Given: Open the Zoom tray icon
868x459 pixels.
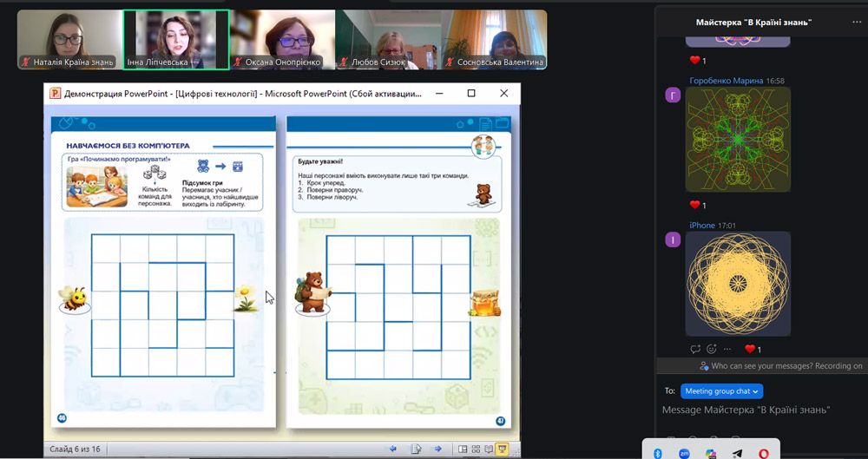Looking at the screenshot, I should click(685, 453).
